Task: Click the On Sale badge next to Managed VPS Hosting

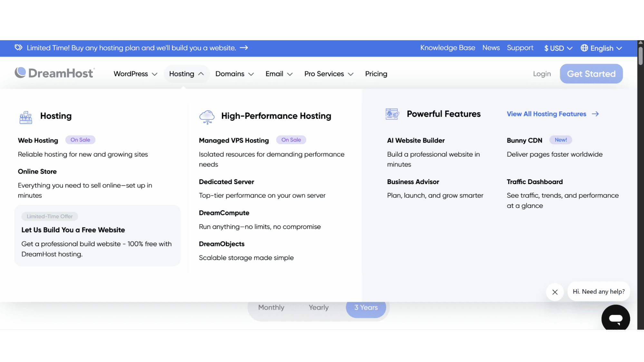Action: tap(291, 140)
